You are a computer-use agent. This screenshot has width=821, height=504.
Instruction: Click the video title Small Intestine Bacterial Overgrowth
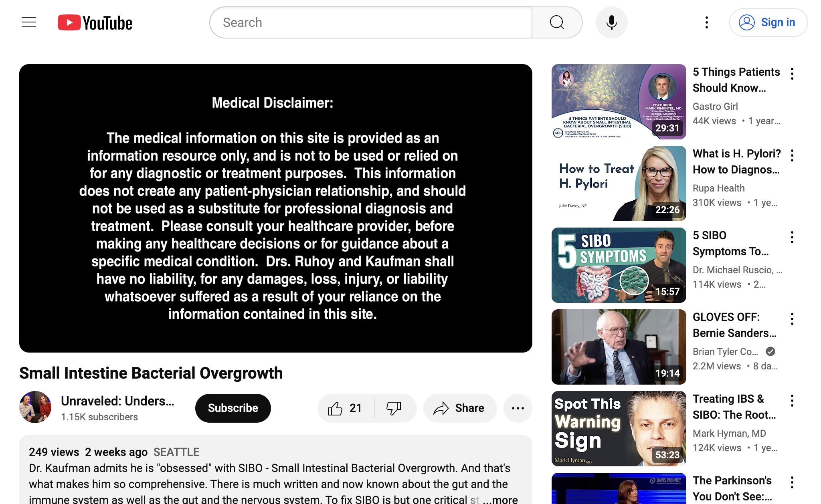151,373
